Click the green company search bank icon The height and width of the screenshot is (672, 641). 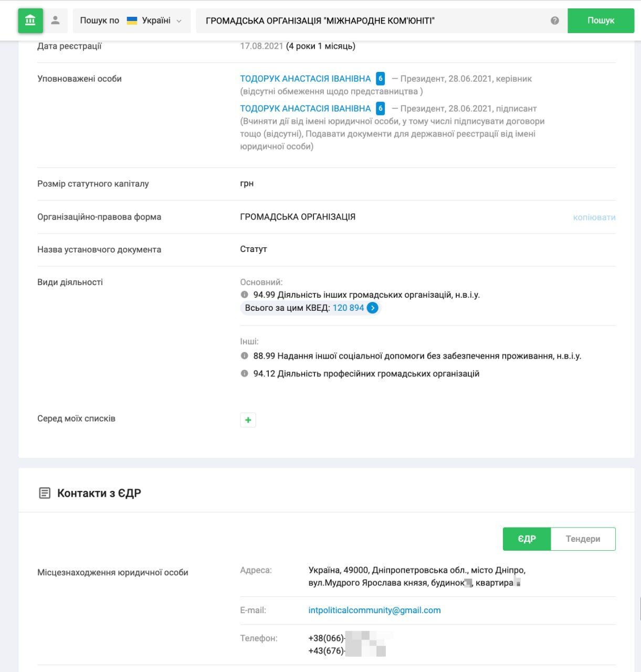[x=30, y=20]
